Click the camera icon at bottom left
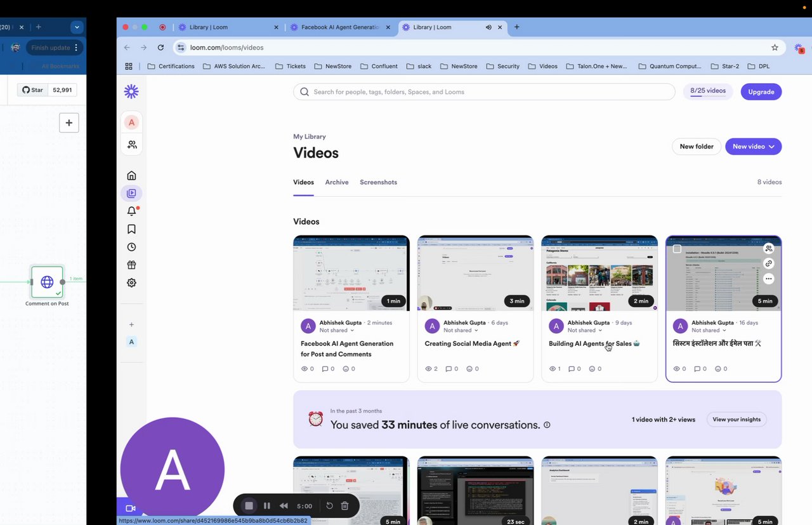 coord(131,508)
